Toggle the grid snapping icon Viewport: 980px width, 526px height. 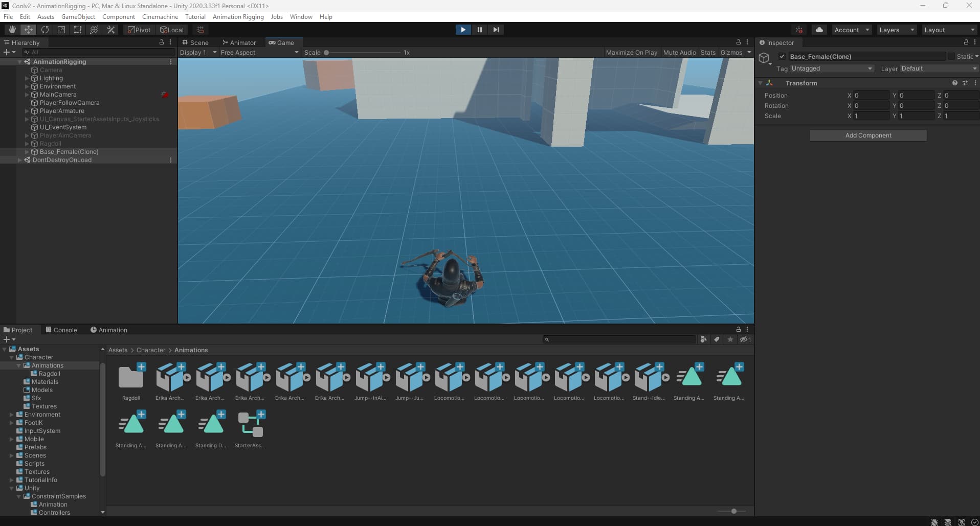point(199,30)
